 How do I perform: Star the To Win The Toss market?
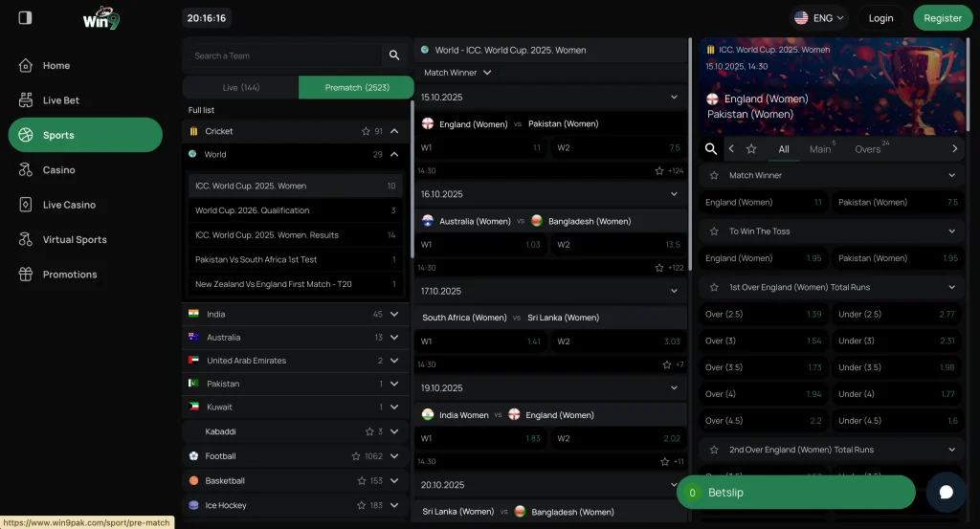714,231
